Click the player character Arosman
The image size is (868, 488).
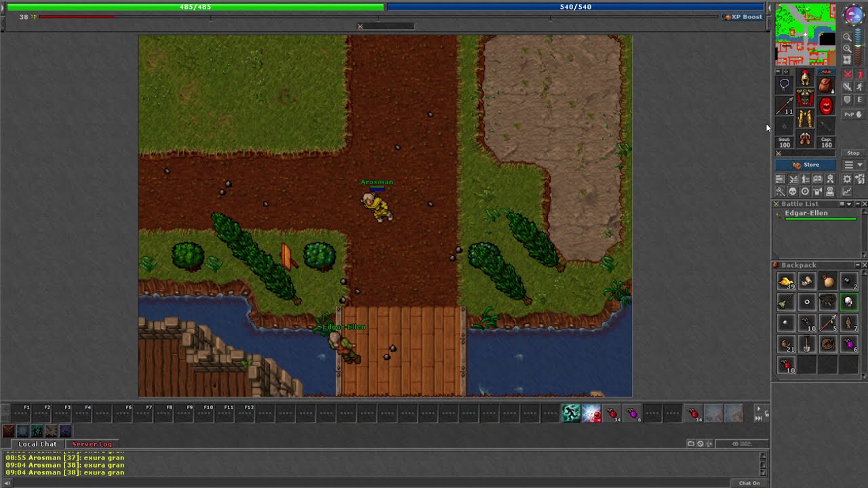coord(376,205)
